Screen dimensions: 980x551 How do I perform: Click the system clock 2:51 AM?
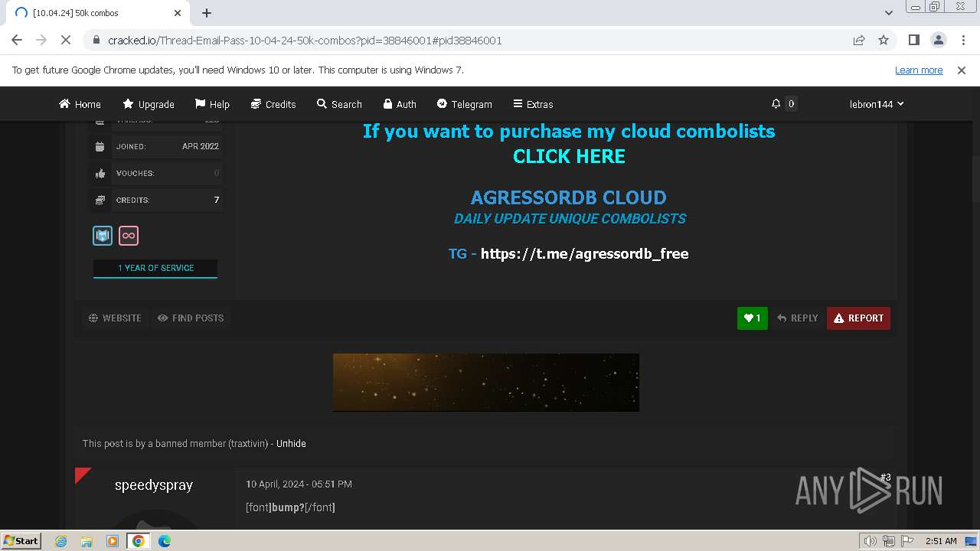point(941,541)
